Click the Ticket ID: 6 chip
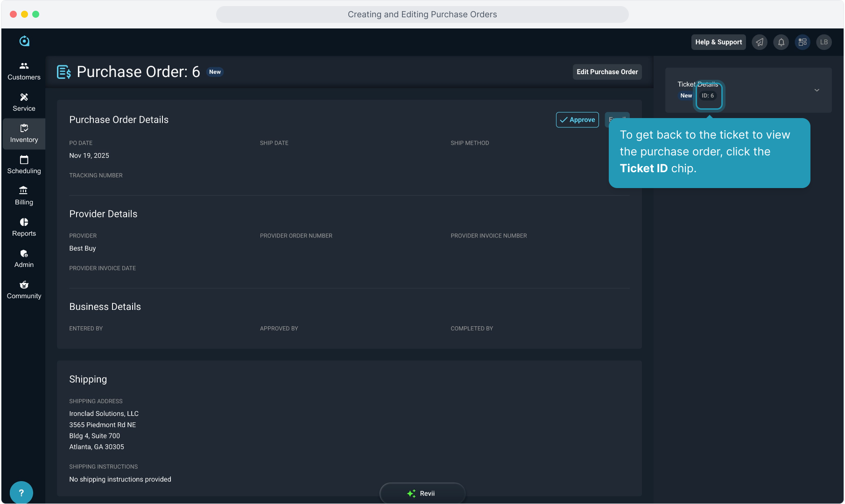 pos(708,96)
